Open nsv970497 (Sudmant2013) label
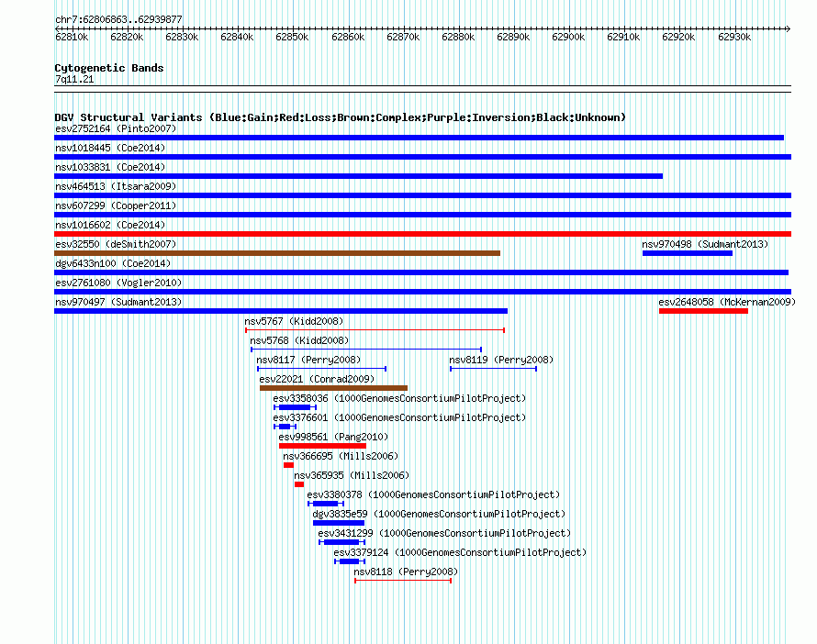Image resolution: width=817 pixels, height=644 pixels. 118,302
